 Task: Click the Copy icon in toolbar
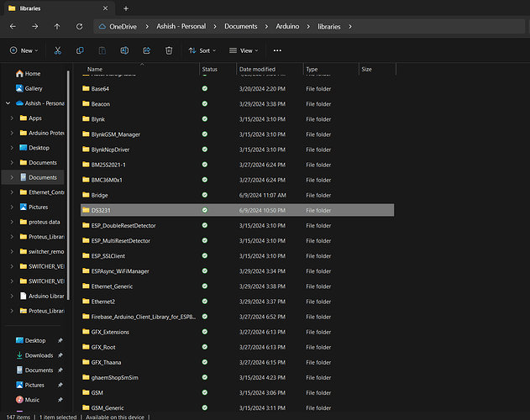[x=80, y=50]
